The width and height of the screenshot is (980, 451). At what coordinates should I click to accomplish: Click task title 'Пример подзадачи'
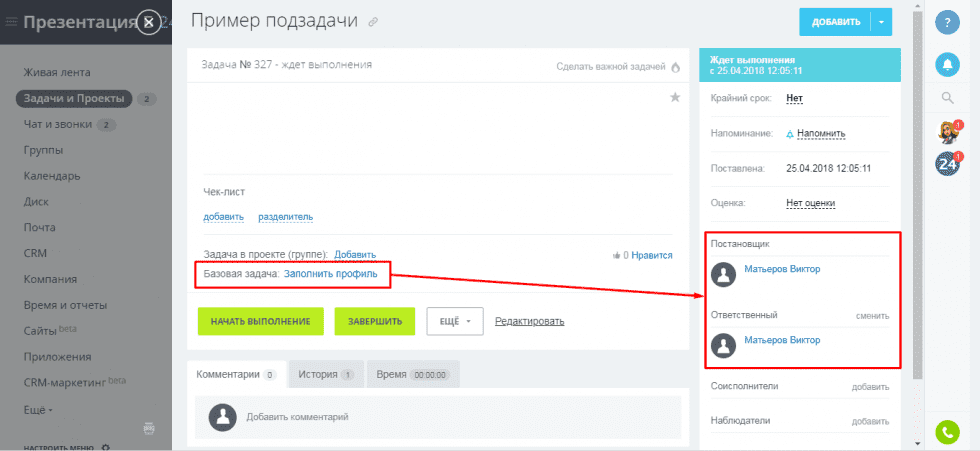coord(274,21)
